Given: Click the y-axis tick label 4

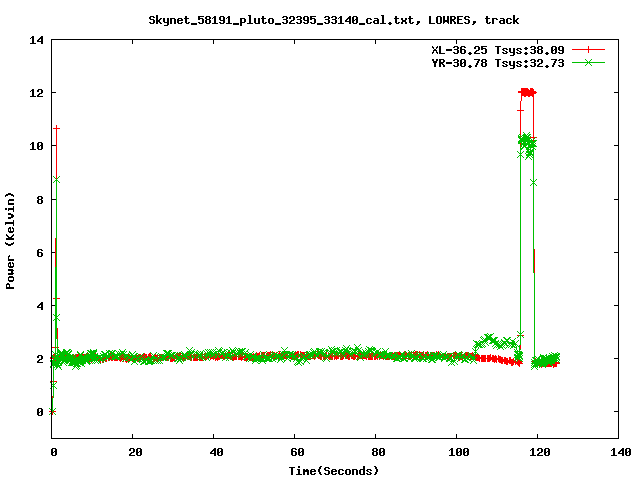Looking at the screenshot, I should point(40,306).
